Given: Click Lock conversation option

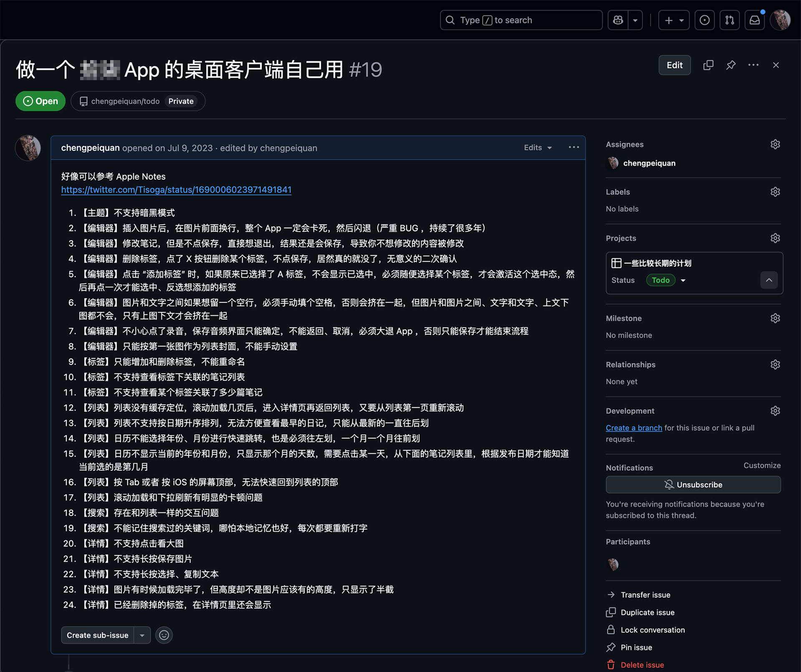Looking at the screenshot, I should tap(652, 630).
